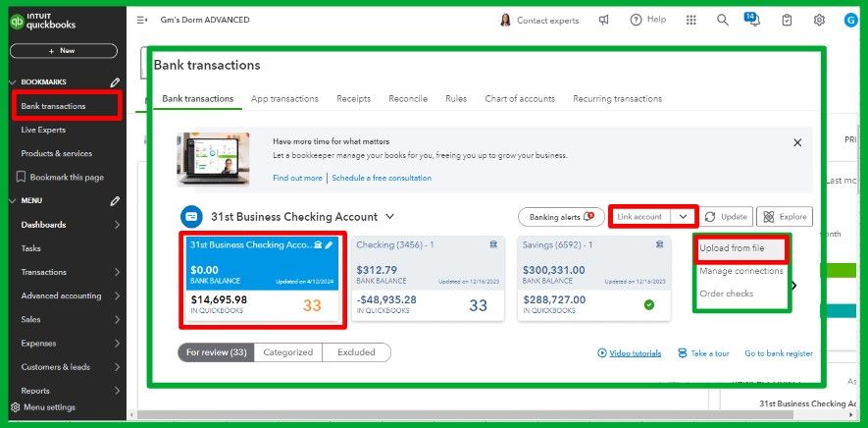This screenshot has width=868, height=428.
Task: Select the Categorized filter
Action: point(287,352)
